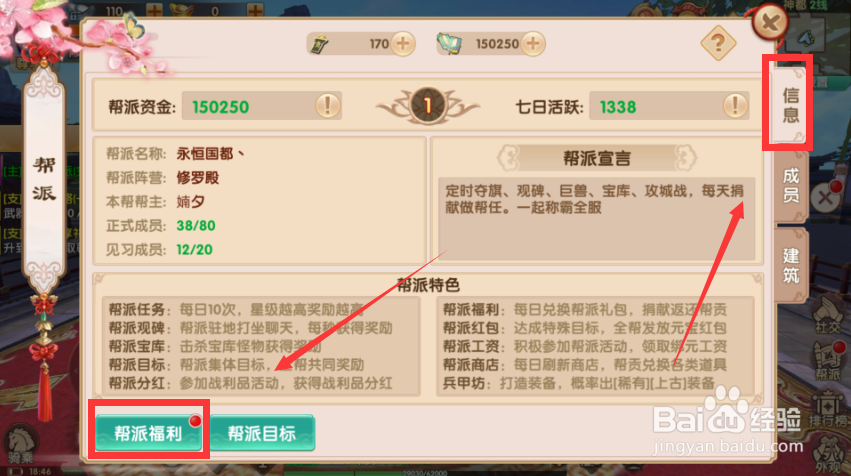This screenshot has height=476, width=851.
Task: Show info for 帮派资金 exclamation icon
Action: tap(327, 105)
